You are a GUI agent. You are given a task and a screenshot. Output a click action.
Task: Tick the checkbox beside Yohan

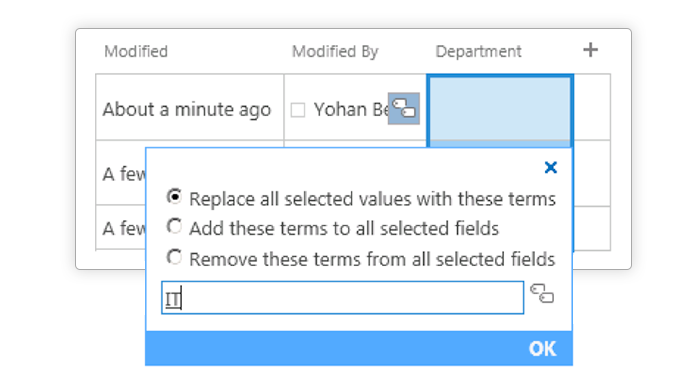coord(298,110)
